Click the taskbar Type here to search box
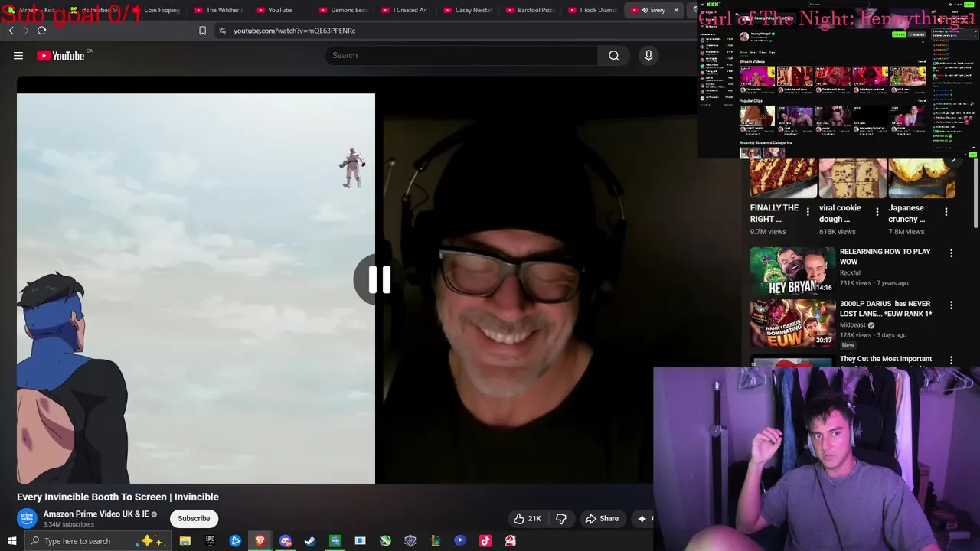Image resolution: width=980 pixels, height=551 pixels. click(x=98, y=541)
